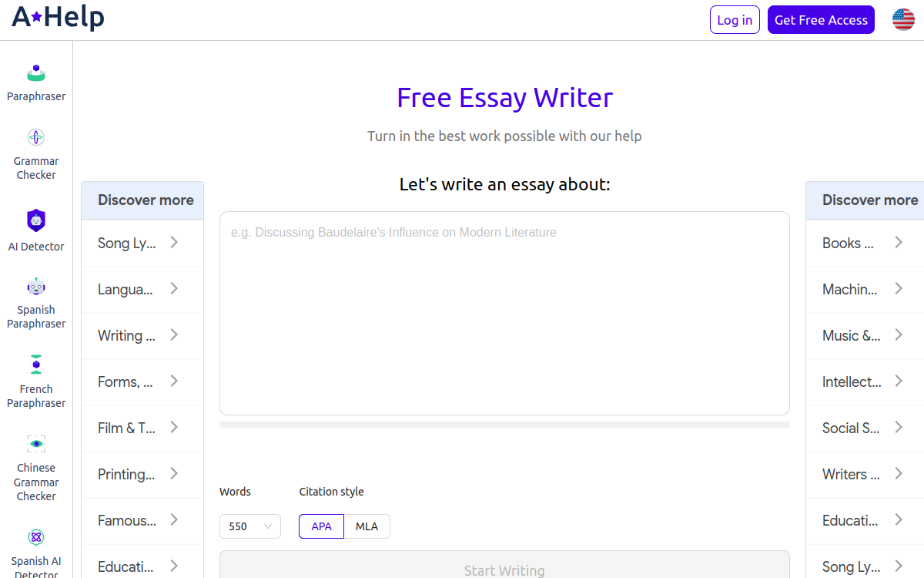Click the US flag language icon

click(x=903, y=20)
